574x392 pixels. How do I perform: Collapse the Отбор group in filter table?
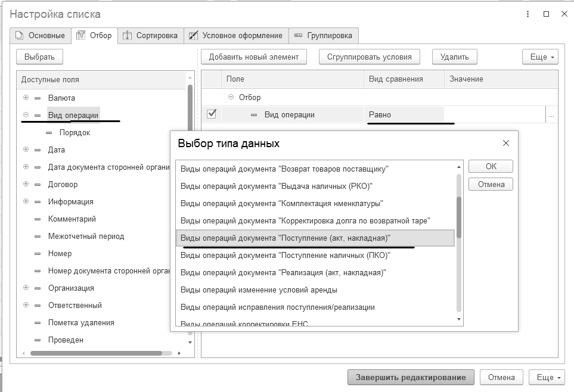point(231,97)
